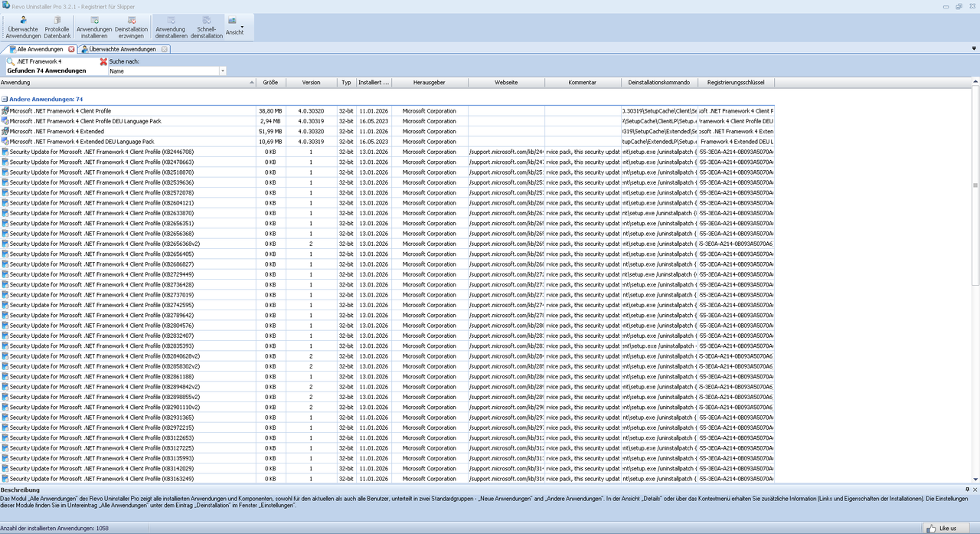Select the Security Update KB2633870 row
Viewport: 980px width, 534px height.
pos(387,213)
